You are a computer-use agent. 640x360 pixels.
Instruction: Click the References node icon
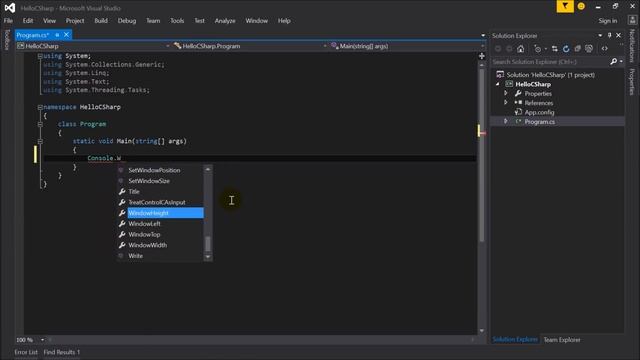point(518,102)
